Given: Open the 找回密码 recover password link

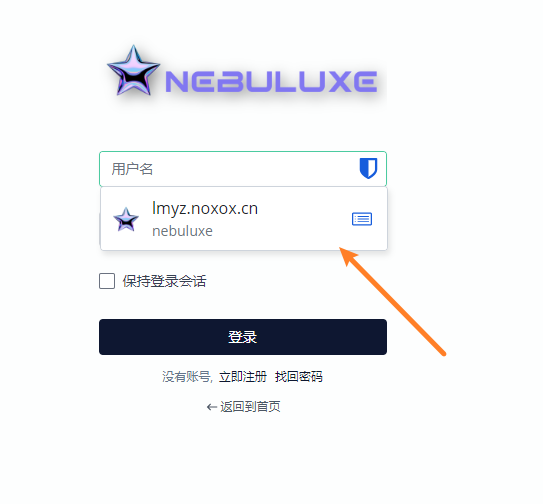Looking at the screenshot, I should (x=299, y=377).
